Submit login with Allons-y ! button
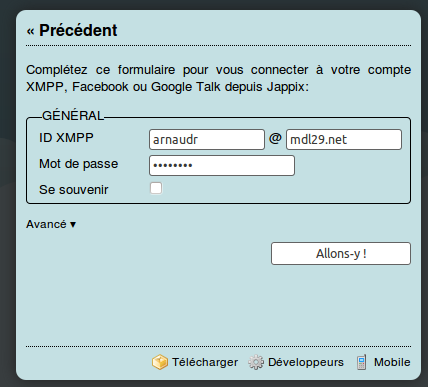Viewport: 428px width, 387px height. [x=341, y=254]
